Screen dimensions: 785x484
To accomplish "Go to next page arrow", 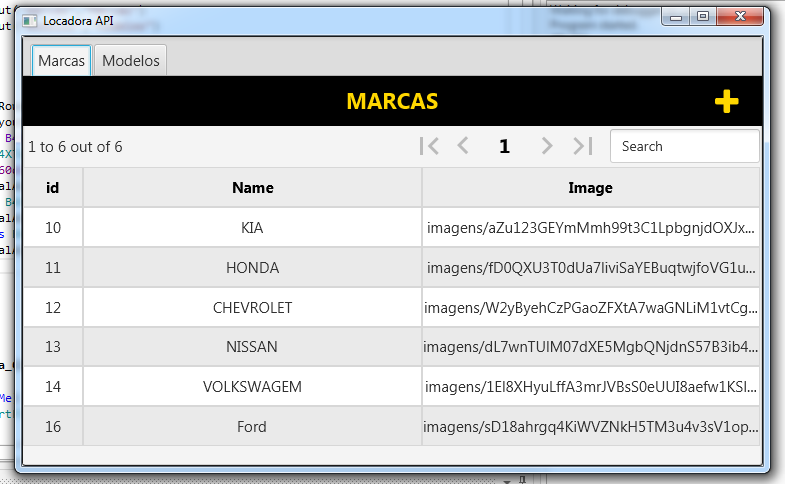I will [547, 146].
